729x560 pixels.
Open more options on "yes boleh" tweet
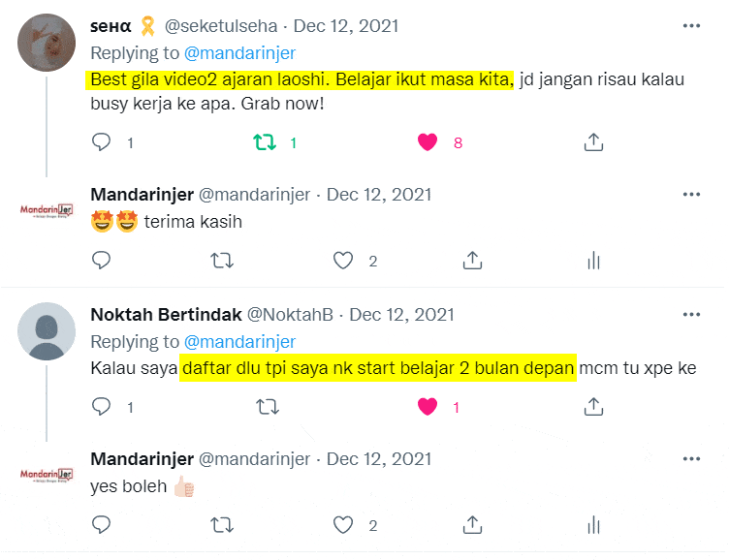pyautogui.click(x=690, y=458)
